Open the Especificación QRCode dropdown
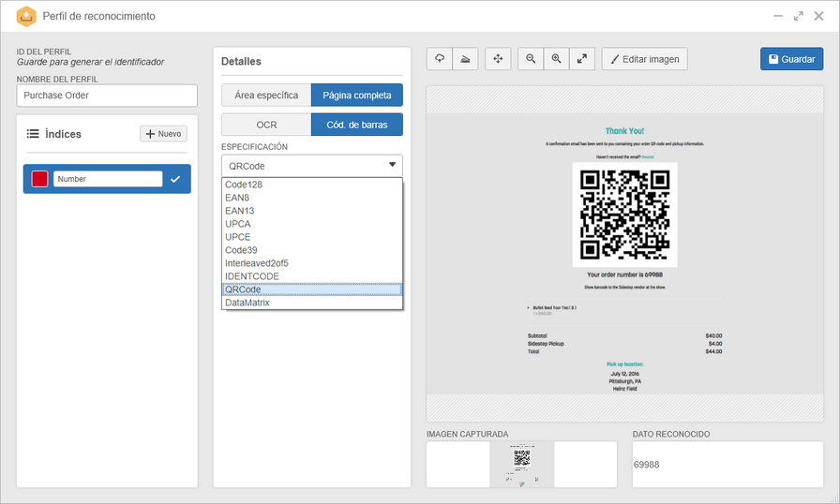The image size is (840, 504). (312, 166)
